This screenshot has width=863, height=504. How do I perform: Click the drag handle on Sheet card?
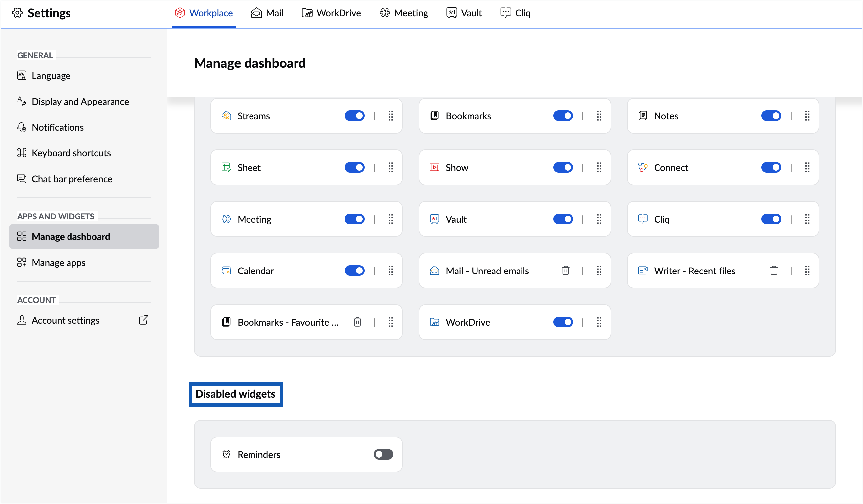(391, 168)
